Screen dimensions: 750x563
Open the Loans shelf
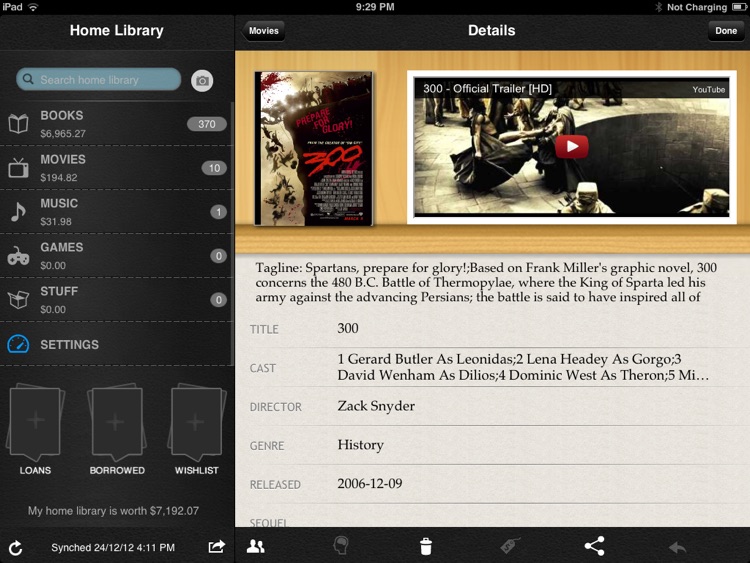tap(35, 429)
